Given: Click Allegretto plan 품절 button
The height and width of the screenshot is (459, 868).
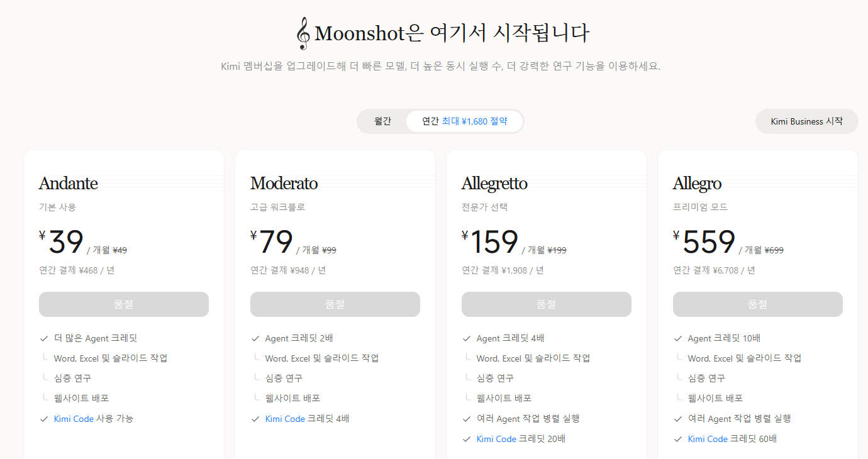Looking at the screenshot, I should click(x=547, y=304).
